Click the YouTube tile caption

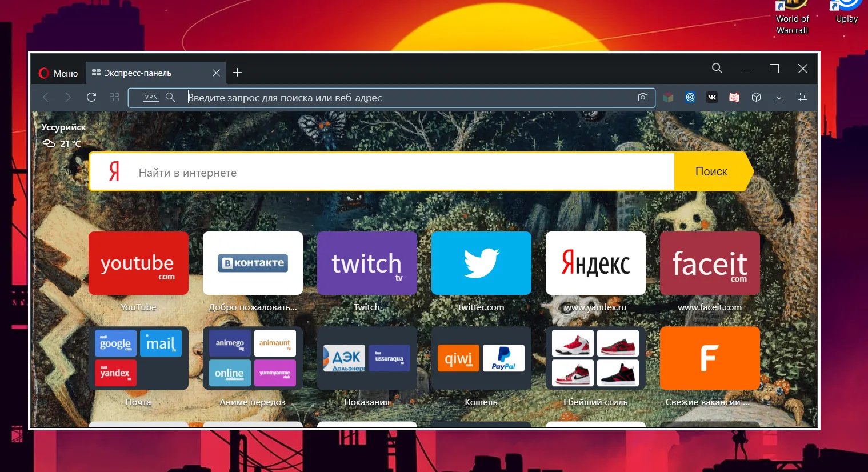(138, 307)
